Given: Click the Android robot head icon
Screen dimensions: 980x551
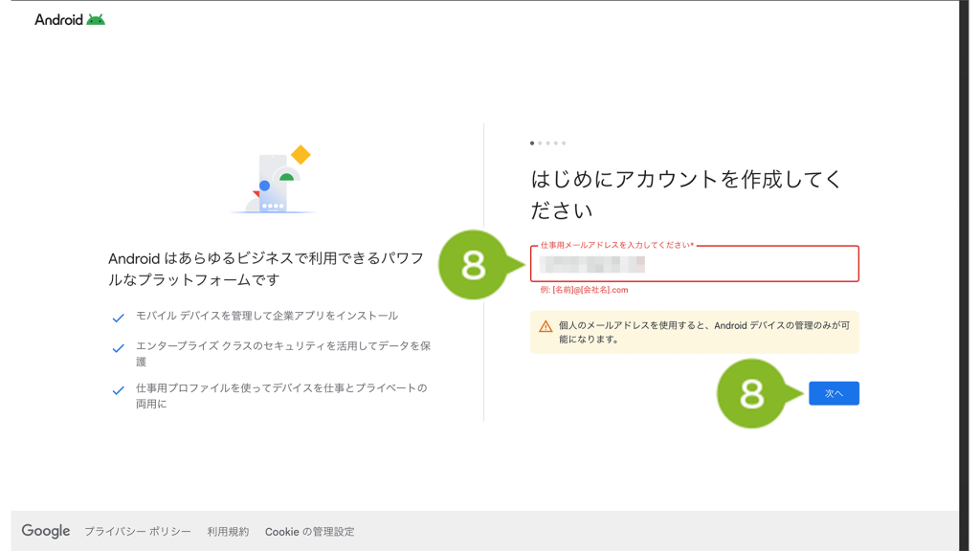Looking at the screenshot, I should [96, 19].
